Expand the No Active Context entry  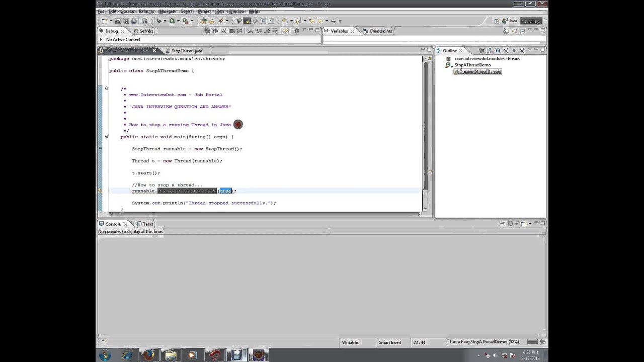[x=101, y=40]
